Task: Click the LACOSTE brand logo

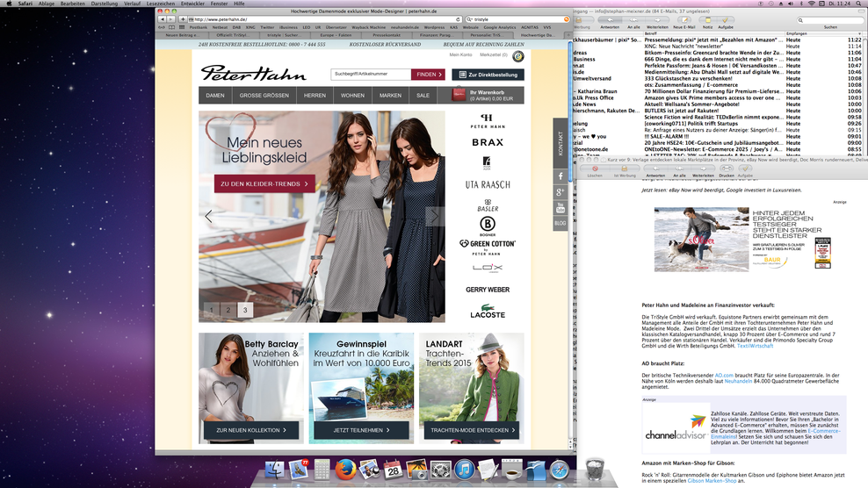Action: 488,312
